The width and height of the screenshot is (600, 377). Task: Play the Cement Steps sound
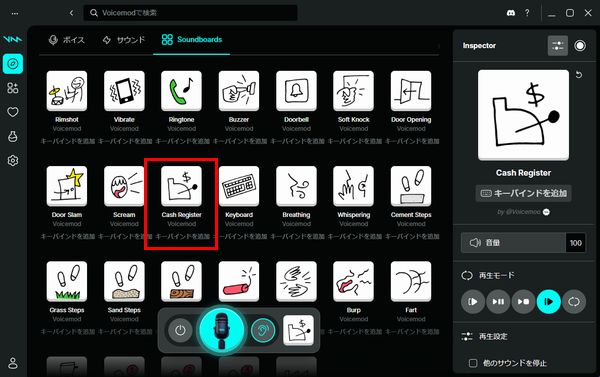coord(411,186)
